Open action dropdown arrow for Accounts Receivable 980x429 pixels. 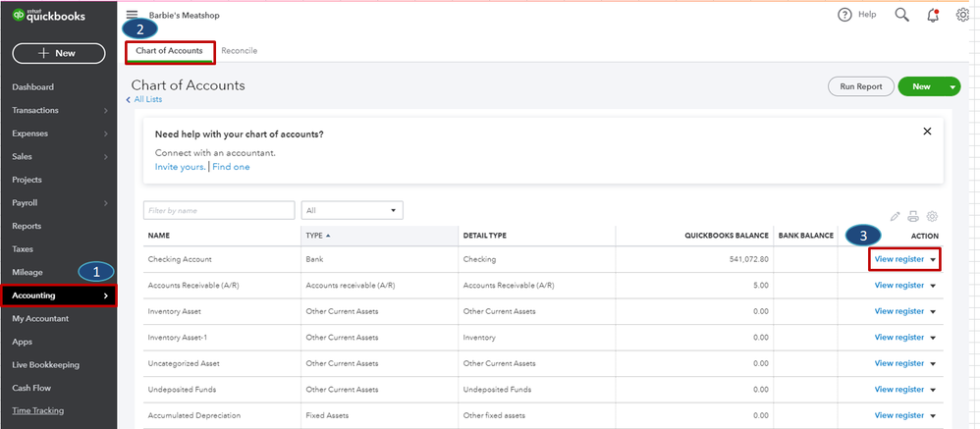[x=933, y=286]
